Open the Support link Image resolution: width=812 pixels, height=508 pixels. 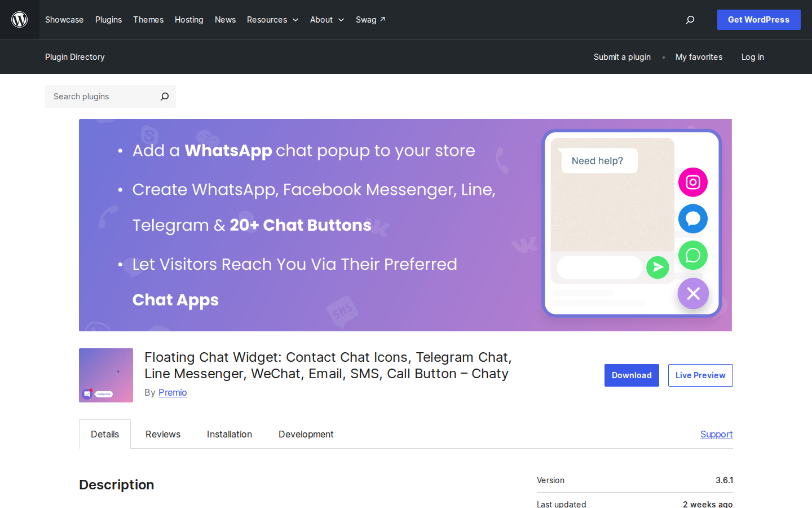click(717, 434)
